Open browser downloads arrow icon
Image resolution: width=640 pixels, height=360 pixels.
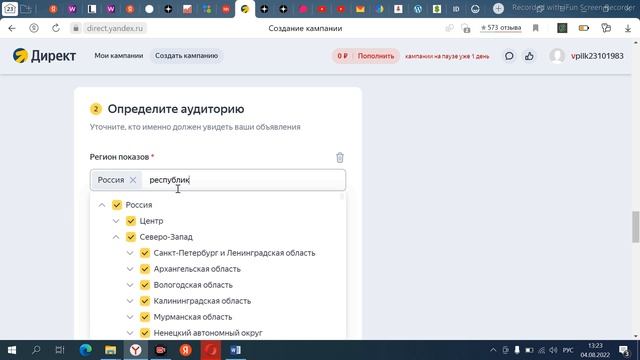(x=628, y=28)
